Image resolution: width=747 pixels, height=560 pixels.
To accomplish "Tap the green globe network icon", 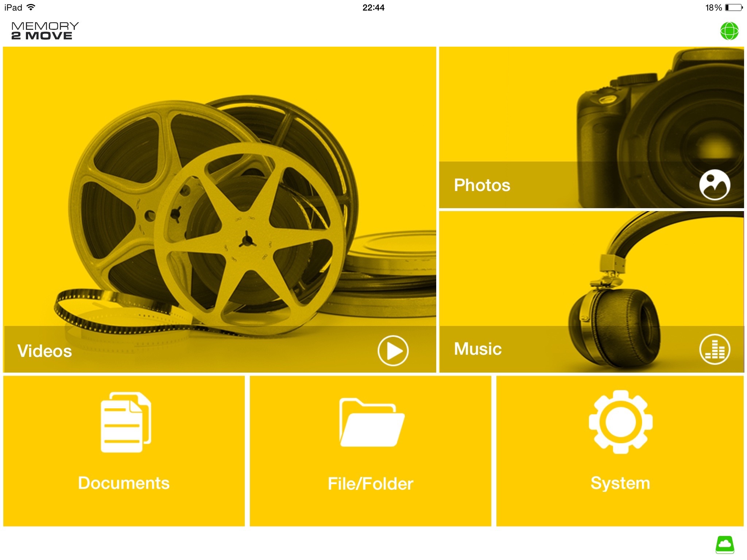I will (729, 31).
